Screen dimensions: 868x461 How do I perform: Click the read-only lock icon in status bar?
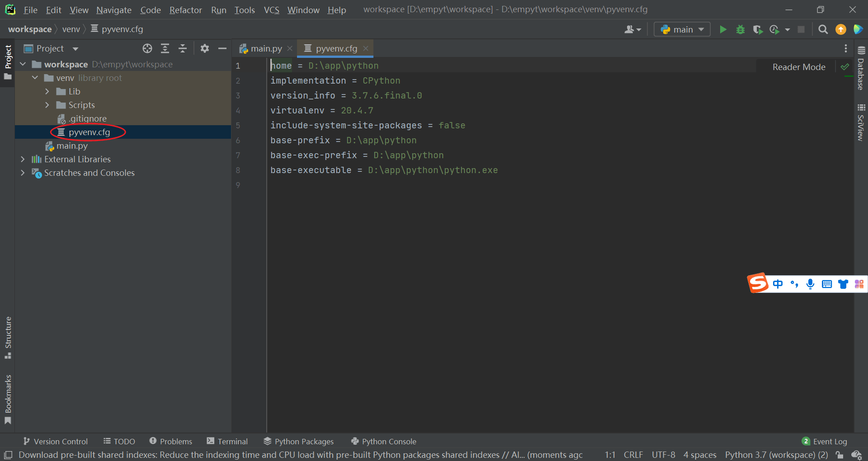(x=840, y=455)
